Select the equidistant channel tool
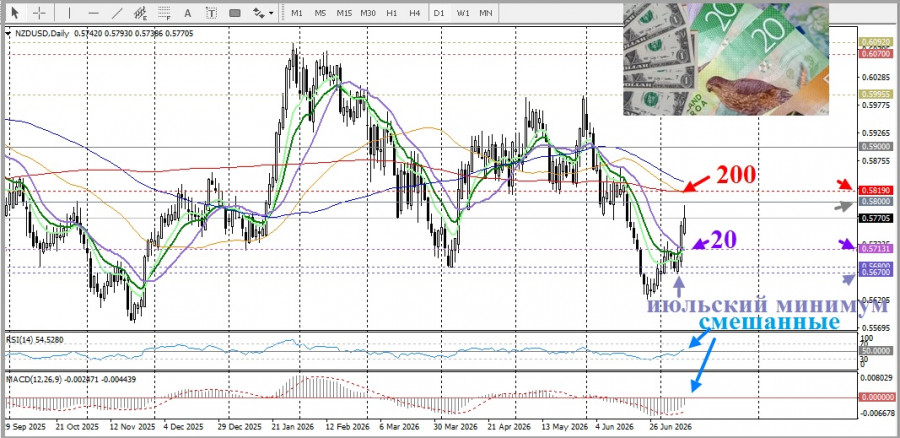 pos(140,12)
